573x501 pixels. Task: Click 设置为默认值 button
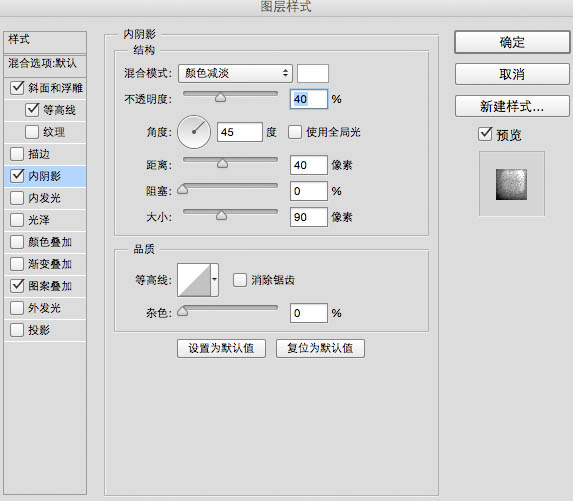click(x=221, y=348)
